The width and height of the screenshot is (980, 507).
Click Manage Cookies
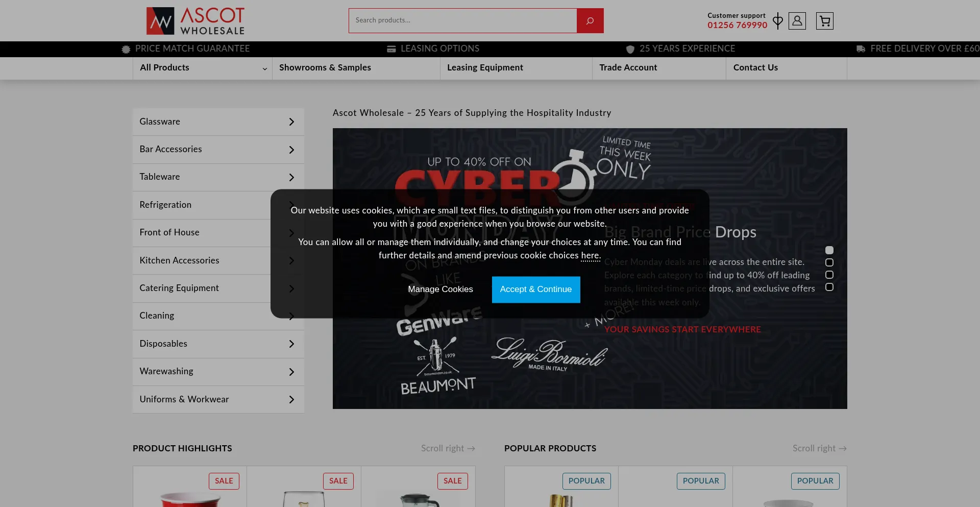[440, 289]
